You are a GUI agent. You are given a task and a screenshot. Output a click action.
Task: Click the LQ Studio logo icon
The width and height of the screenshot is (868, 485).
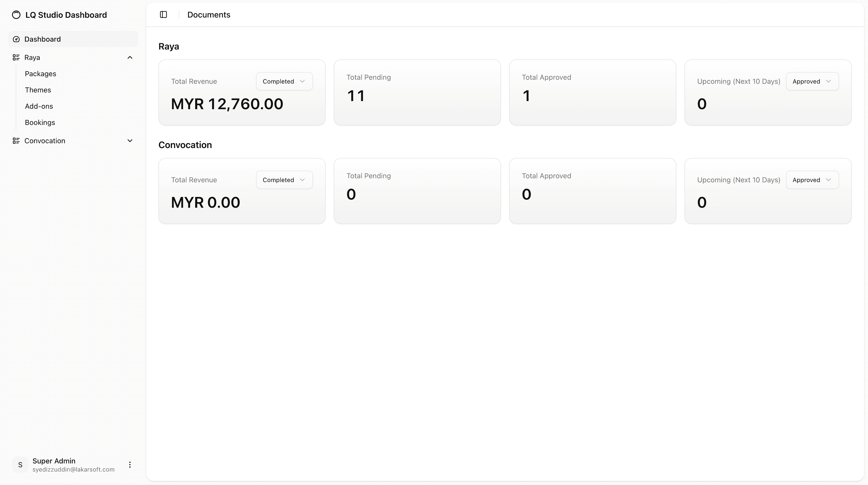click(x=16, y=15)
